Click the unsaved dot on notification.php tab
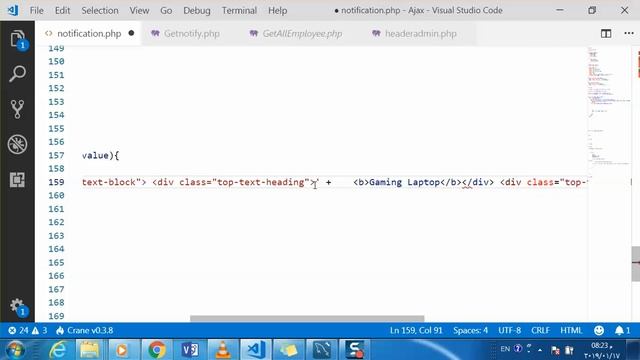 click(131, 33)
